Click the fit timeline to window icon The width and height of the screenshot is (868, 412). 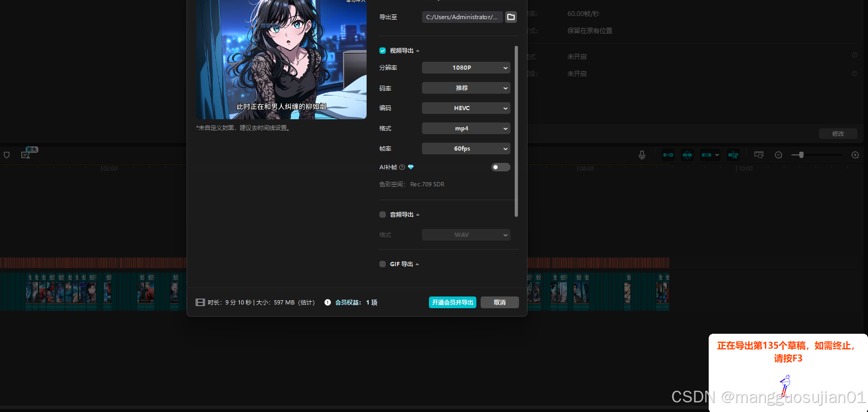[759, 155]
